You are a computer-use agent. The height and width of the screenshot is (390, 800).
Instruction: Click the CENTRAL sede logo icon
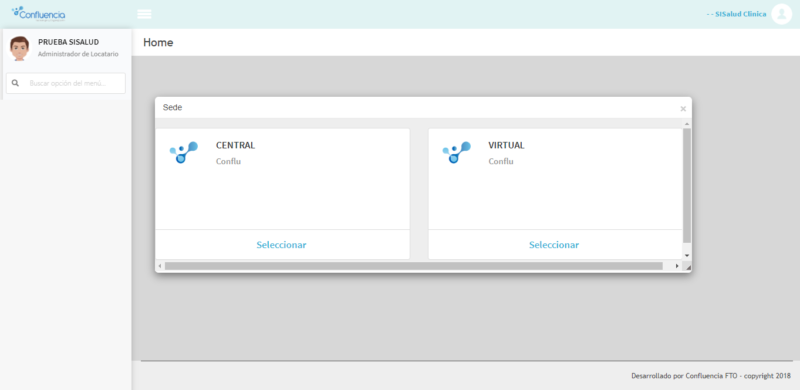tap(184, 152)
